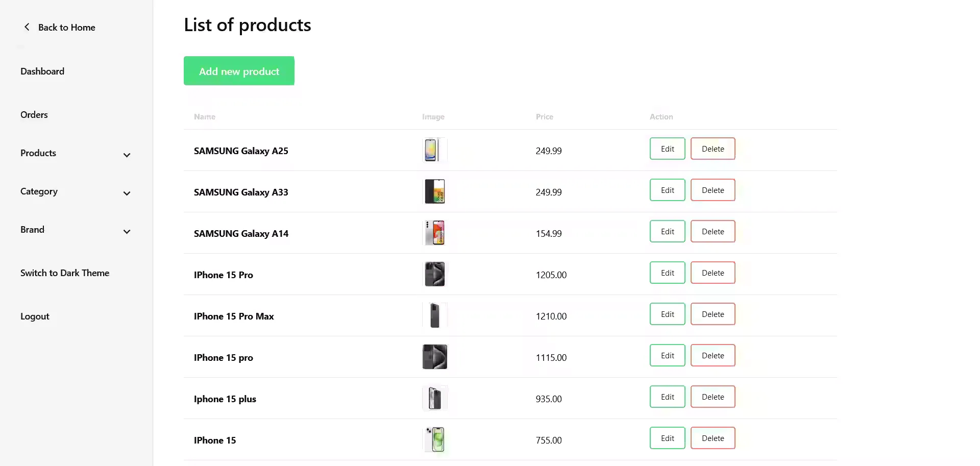Edit the SAMSUNG Galaxy A14 product
Screen dimensions: 980x466
click(x=667, y=231)
